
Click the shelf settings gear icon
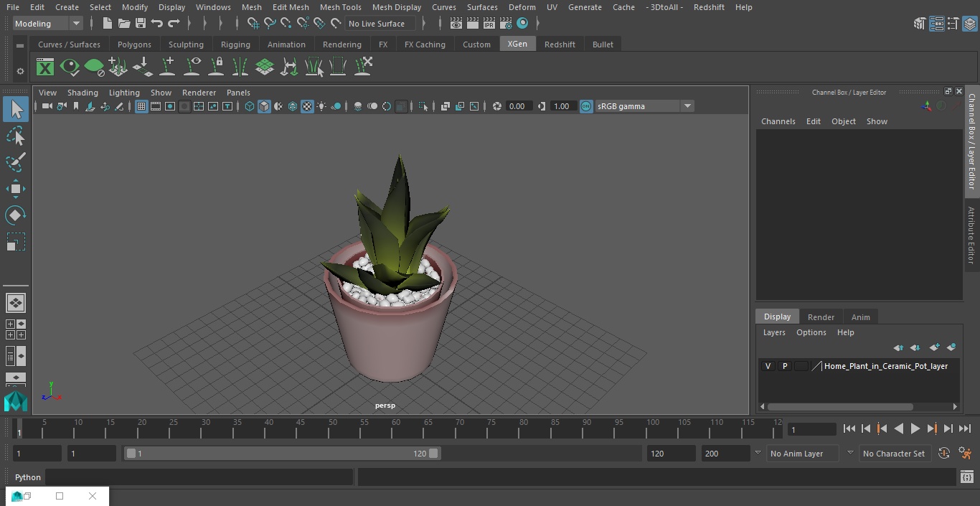pyautogui.click(x=20, y=71)
